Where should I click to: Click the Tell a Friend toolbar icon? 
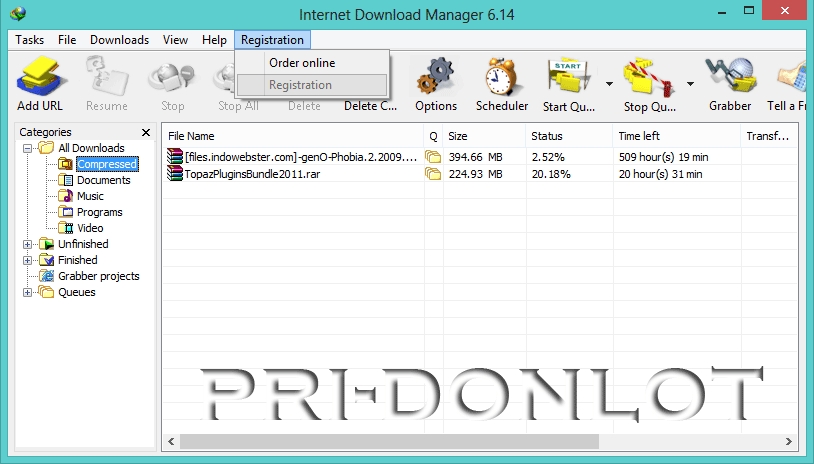[x=792, y=78]
